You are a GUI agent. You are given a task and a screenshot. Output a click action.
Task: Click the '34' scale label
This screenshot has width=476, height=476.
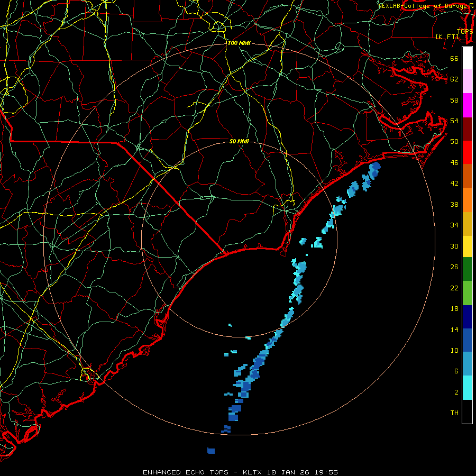tap(454, 225)
